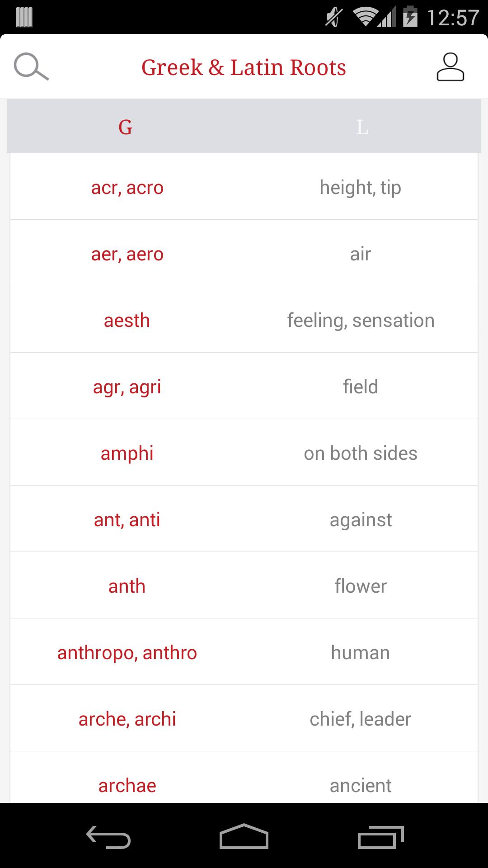488x868 pixels.
Task: Select 'anthropo, anthro' row
Action: tap(127, 652)
